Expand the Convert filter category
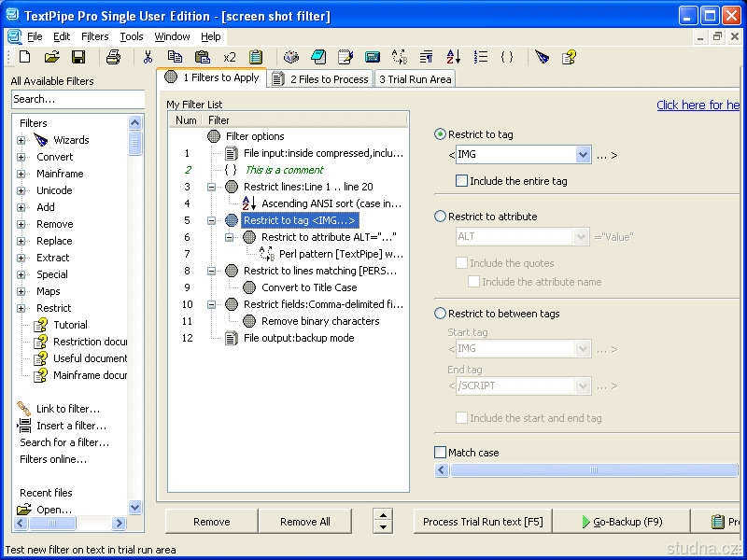 pyautogui.click(x=21, y=157)
